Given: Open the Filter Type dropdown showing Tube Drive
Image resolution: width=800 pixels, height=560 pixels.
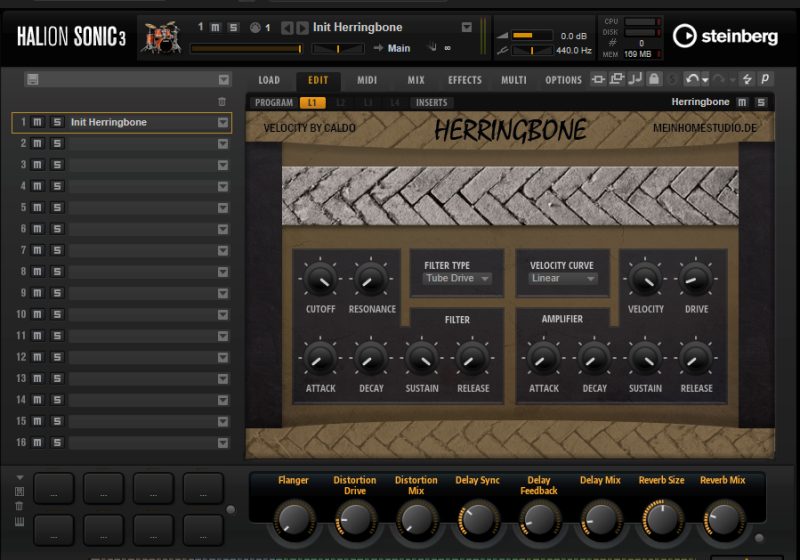Looking at the screenshot, I should (x=458, y=279).
